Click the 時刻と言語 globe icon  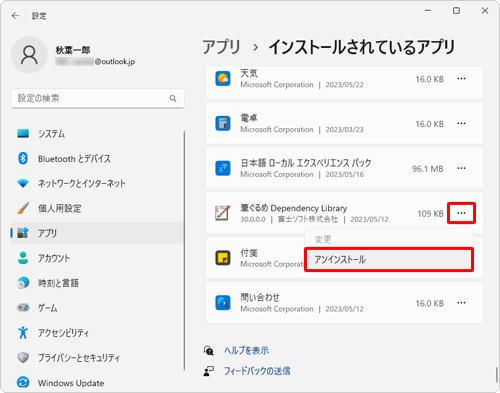coord(23,283)
